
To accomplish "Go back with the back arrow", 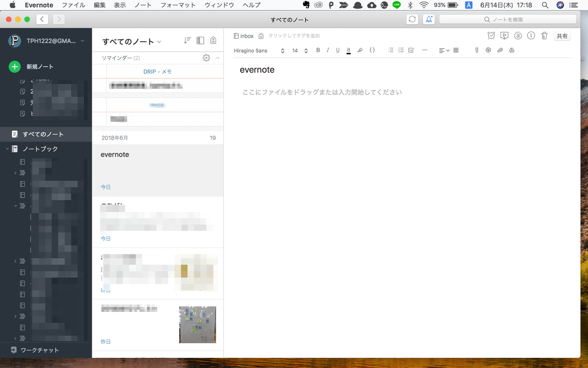I will [x=42, y=19].
